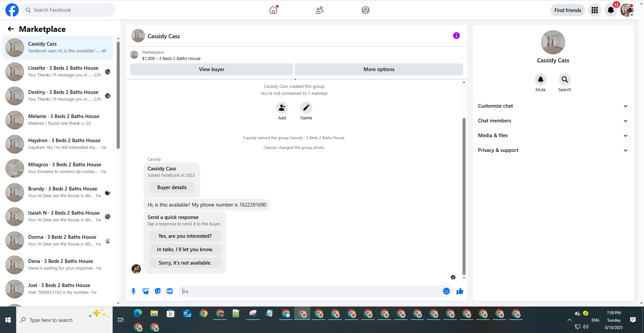
Task: Open Buyer details
Action: click(x=172, y=187)
